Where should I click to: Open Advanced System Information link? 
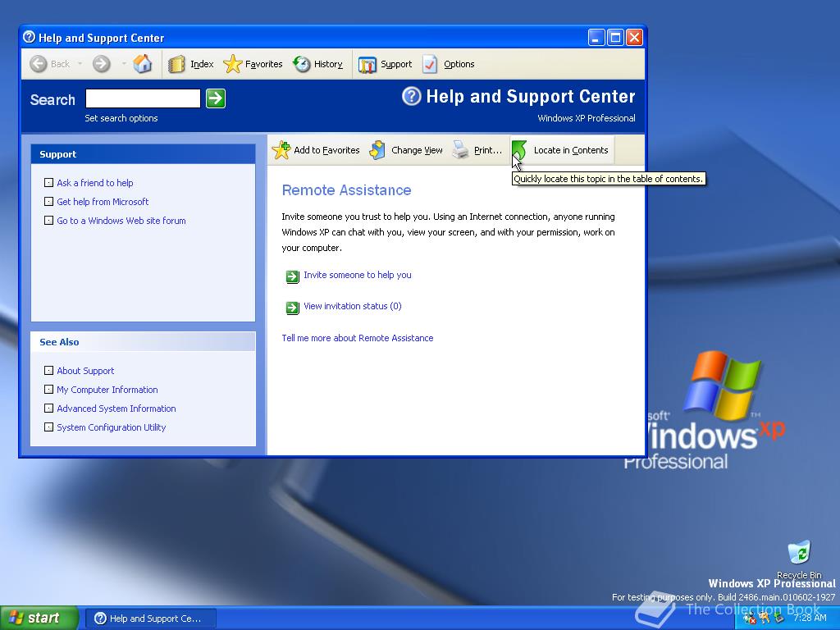click(116, 409)
